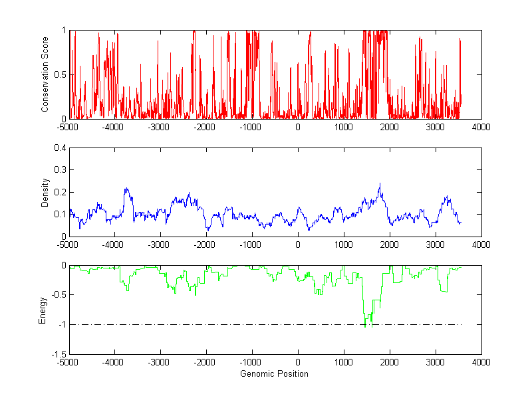Click the 0.4 tick label on the Density axis
The width and height of the screenshot is (532, 398).
point(59,148)
